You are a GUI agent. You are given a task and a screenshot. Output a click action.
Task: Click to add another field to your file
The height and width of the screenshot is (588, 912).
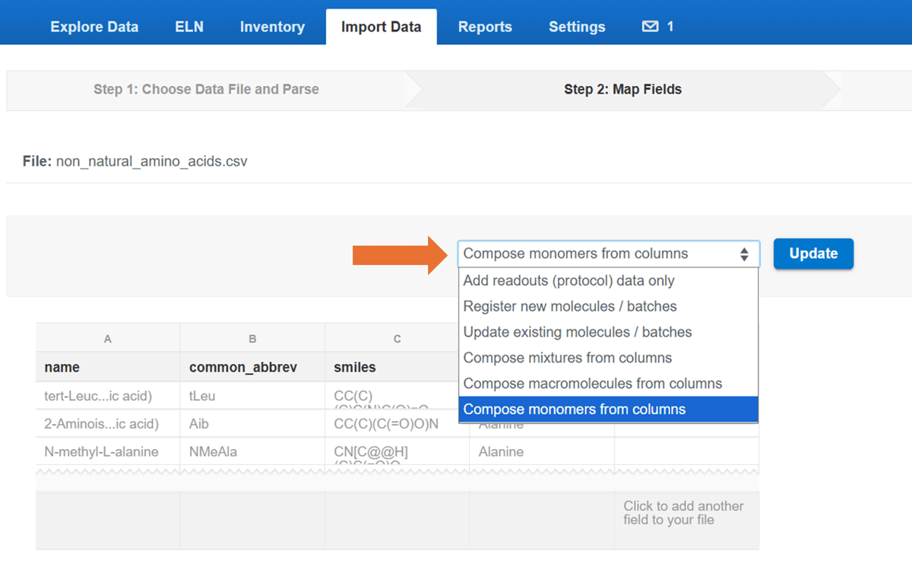pos(683,513)
